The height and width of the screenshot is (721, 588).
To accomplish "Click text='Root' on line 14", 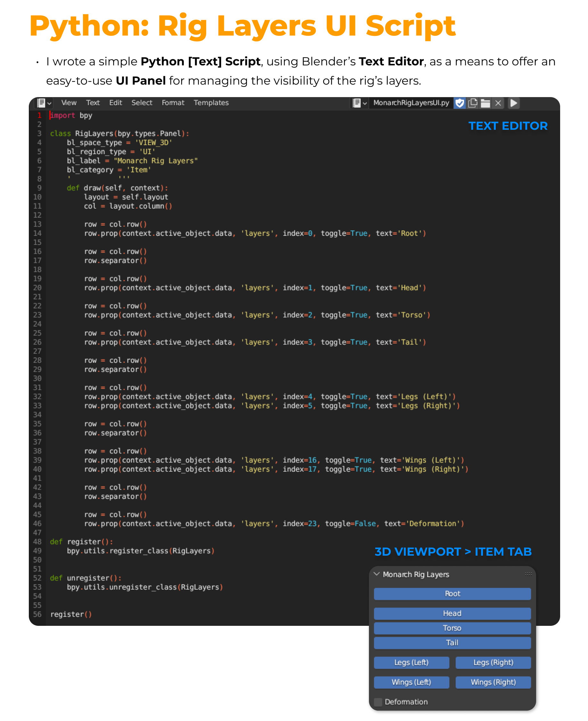I will (399, 234).
